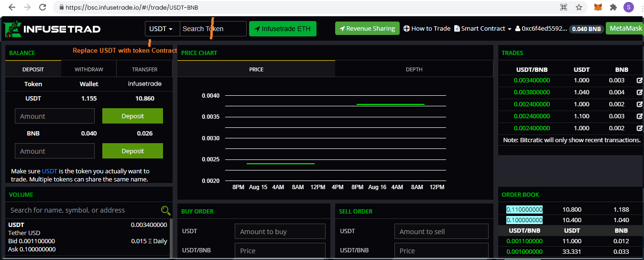Open the MetaMask fox extension icon
Viewport: 644px width, 260px height.
(598, 8)
